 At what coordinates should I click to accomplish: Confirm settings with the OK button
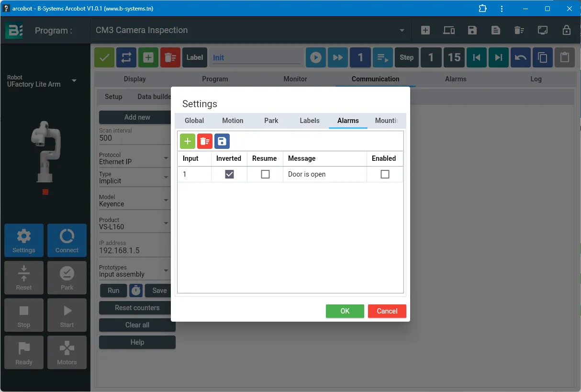tap(345, 311)
